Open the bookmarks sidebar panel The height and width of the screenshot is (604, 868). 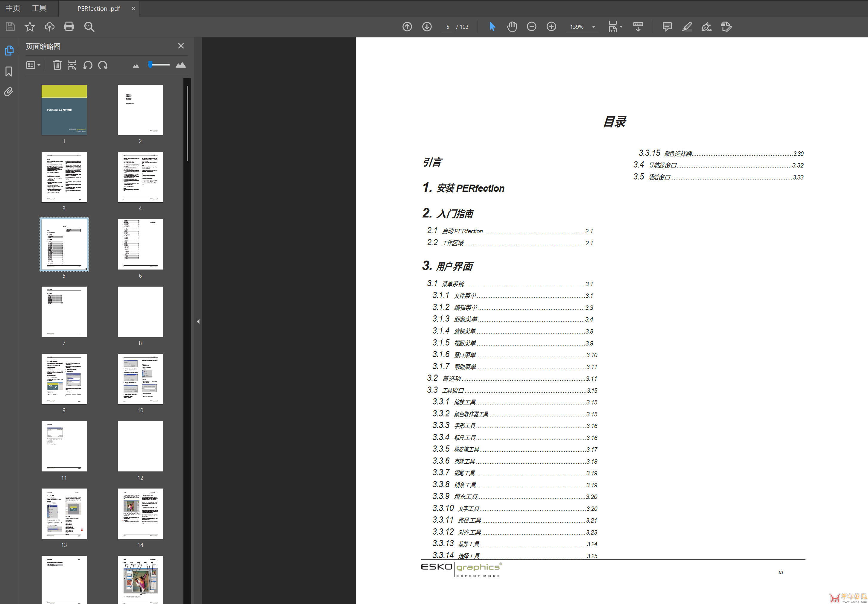[x=9, y=71]
